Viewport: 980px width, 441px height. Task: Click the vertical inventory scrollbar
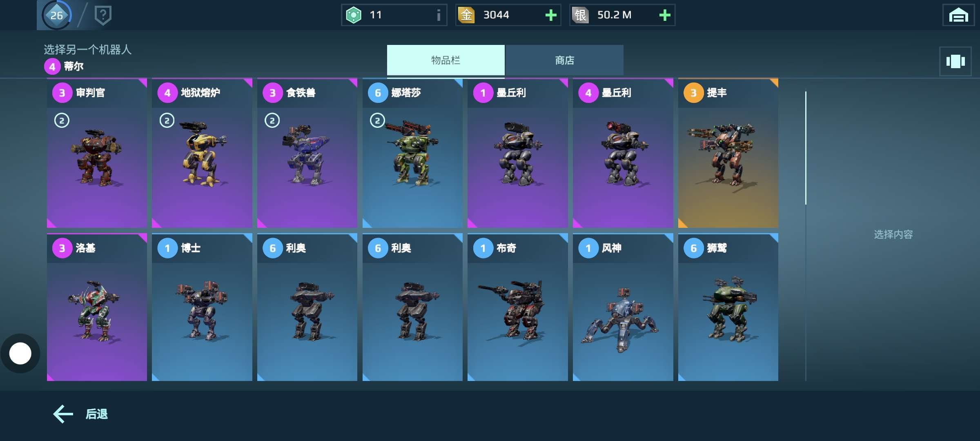coord(806,148)
